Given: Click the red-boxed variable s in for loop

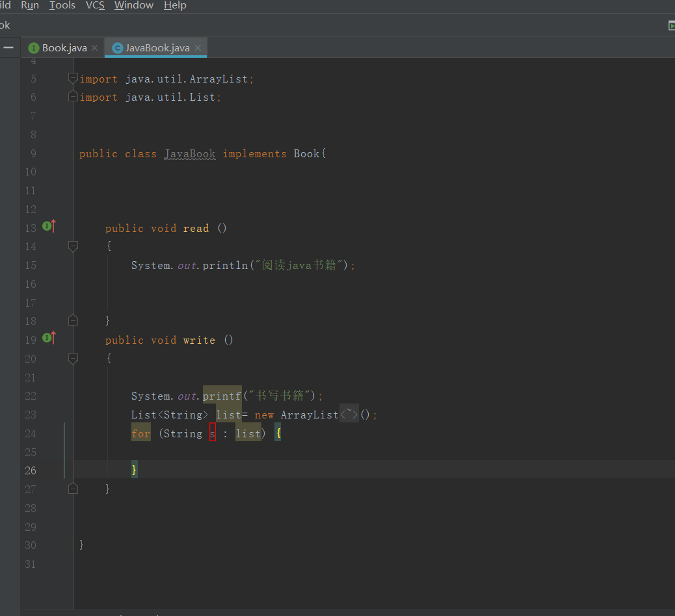Looking at the screenshot, I should [x=213, y=433].
